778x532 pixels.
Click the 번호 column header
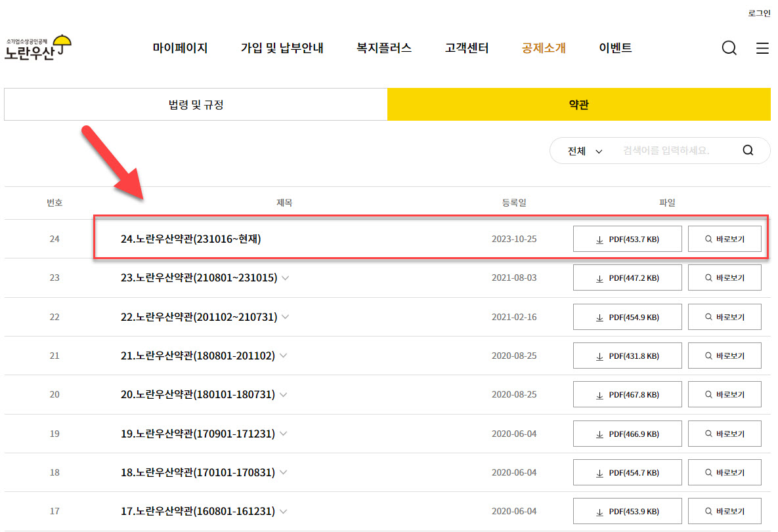tap(54, 203)
